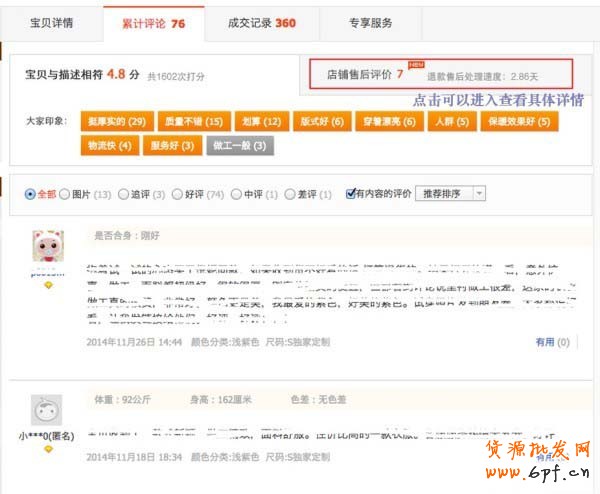Select the 图片 (13) review filter
600x494 pixels.
pos(66,194)
